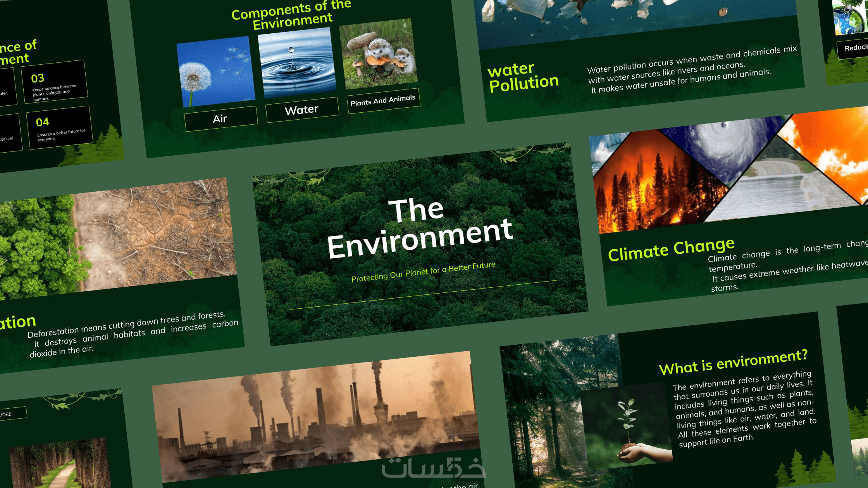Image resolution: width=868 pixels, height=488 pixels.
Task: Select the "04" card number
Action: click(x=43, y=122)
